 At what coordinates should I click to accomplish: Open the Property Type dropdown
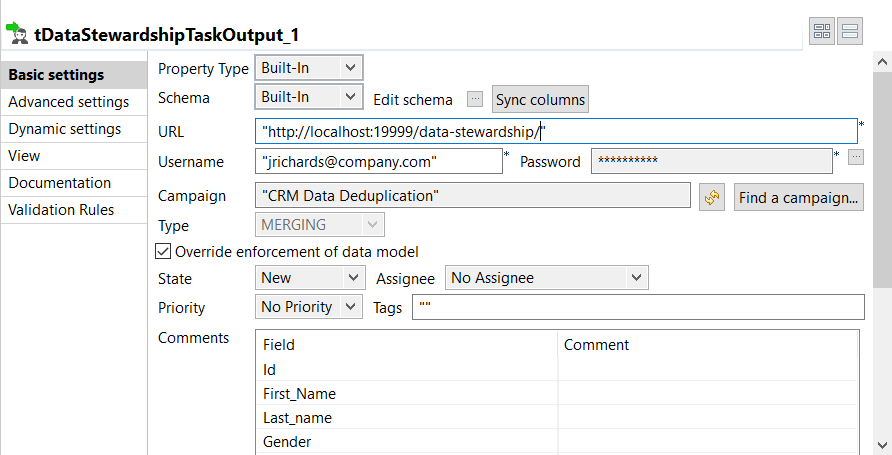(x=308, y=68)
